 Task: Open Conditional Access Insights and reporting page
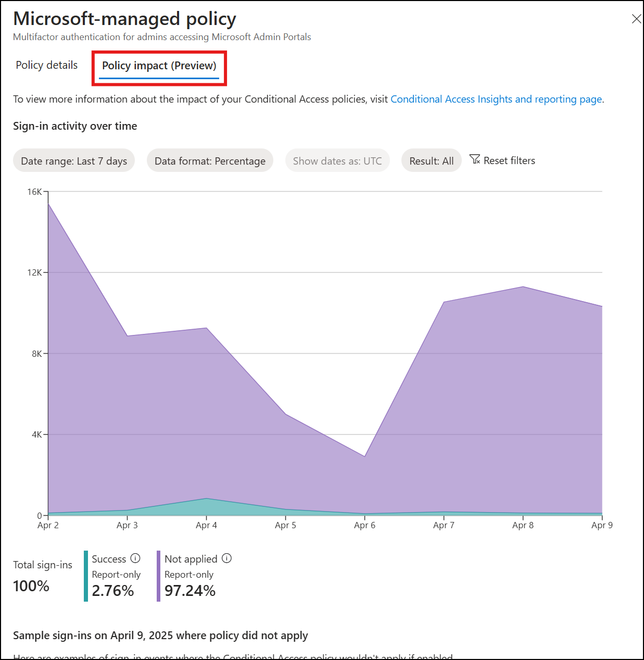(x=496, y=99)
